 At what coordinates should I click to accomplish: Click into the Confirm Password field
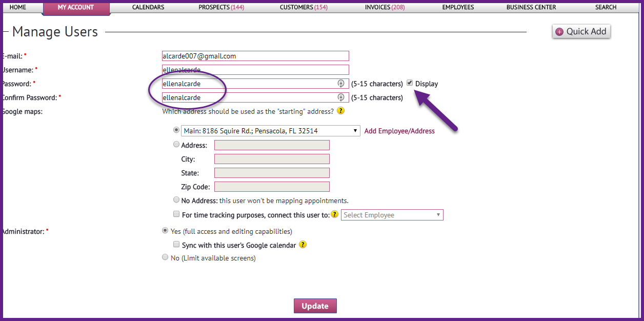point(255,97)
